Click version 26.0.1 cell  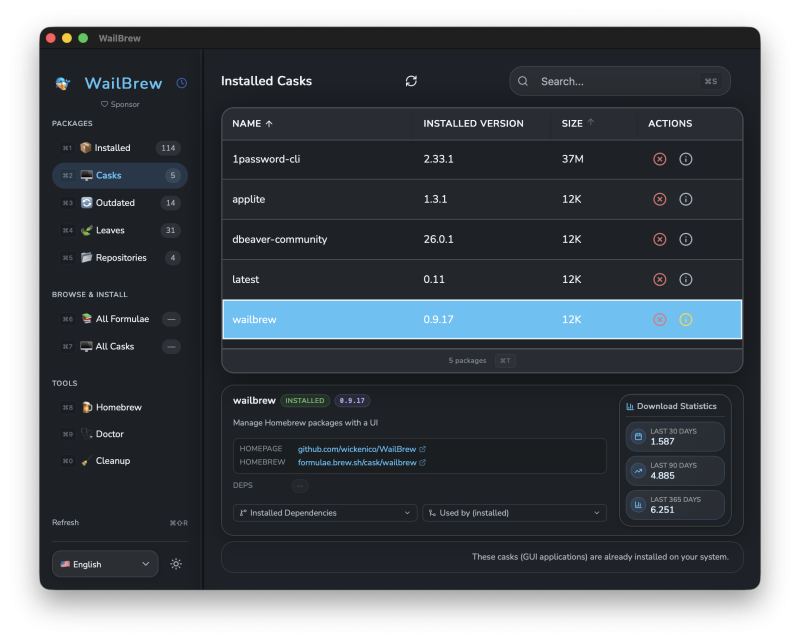(438, 239)
